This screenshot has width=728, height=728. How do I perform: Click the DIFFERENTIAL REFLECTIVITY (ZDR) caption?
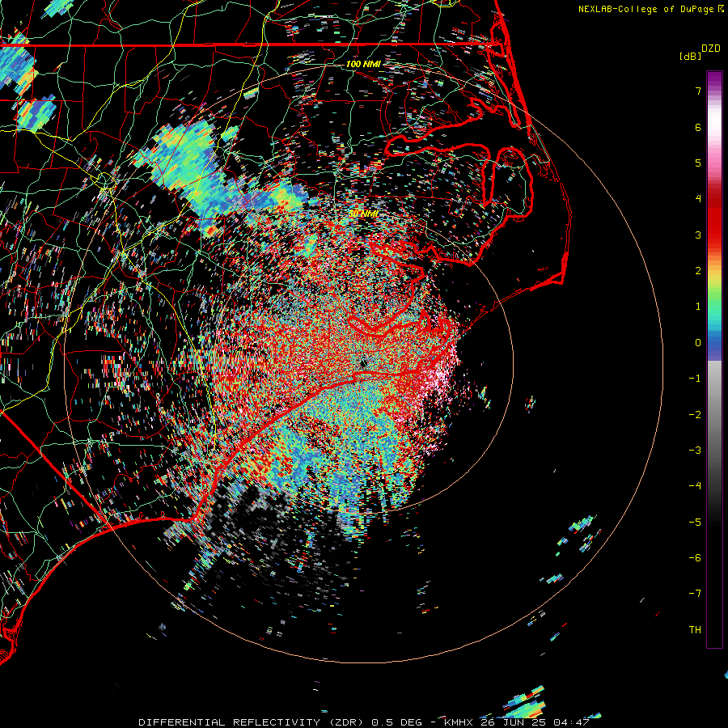point(253,722)
